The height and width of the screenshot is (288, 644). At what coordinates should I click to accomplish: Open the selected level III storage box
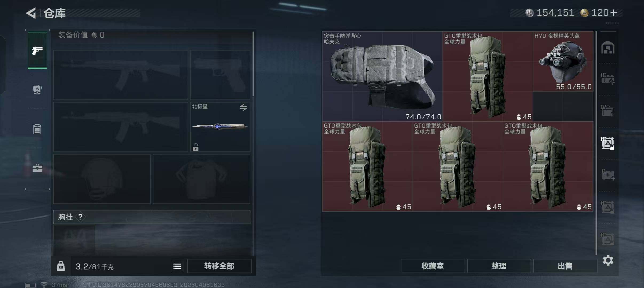(607, 143)
